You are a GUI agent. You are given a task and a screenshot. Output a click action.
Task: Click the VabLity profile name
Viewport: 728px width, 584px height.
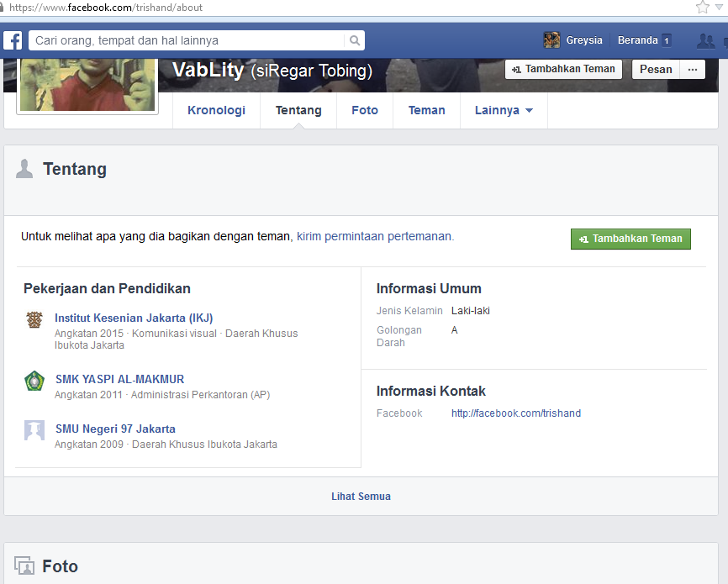point(208,70)
